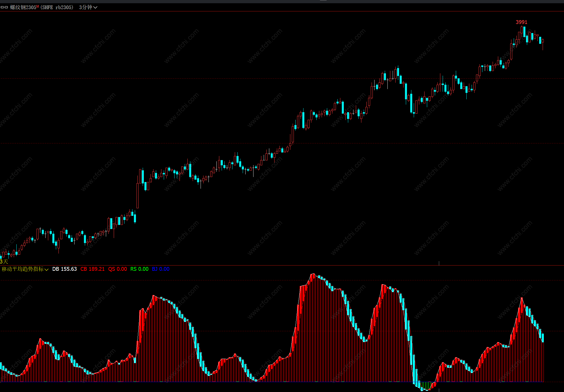
Task: Click the tall red candle of the first gap-up
Action: pos(138,195)
